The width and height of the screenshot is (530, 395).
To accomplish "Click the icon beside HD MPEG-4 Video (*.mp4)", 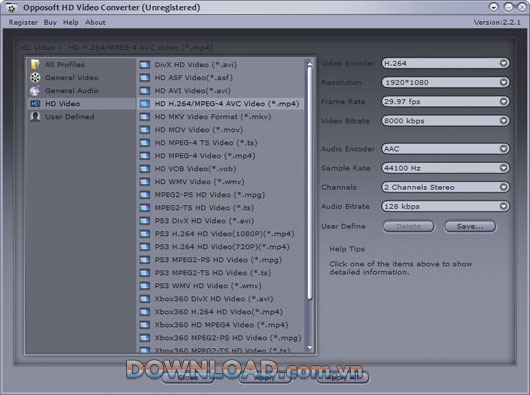I will point(145,156).
